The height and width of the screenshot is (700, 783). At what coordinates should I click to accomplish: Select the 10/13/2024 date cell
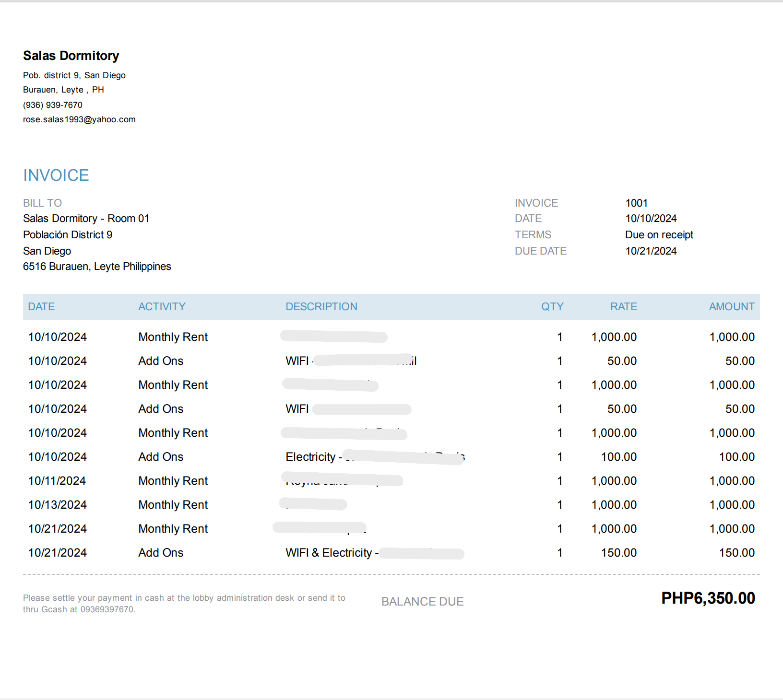tap(58, 505)
